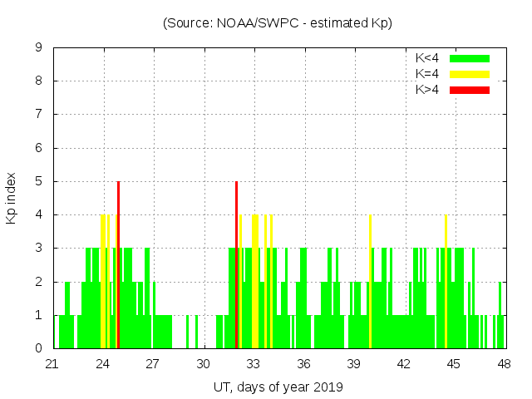The height and width of the screenshot is (399, 532).
Task: Click the chart title mentioning NOAA/SWPC
Action: point(278,23)
